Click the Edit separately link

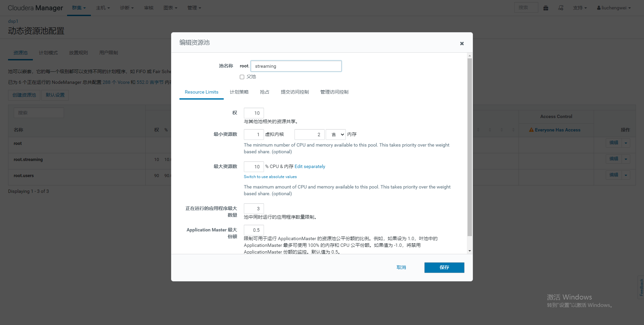pos(310,166)
